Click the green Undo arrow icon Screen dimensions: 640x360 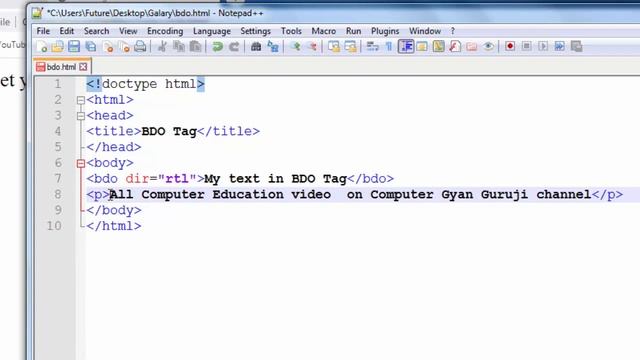click(218, 47)
